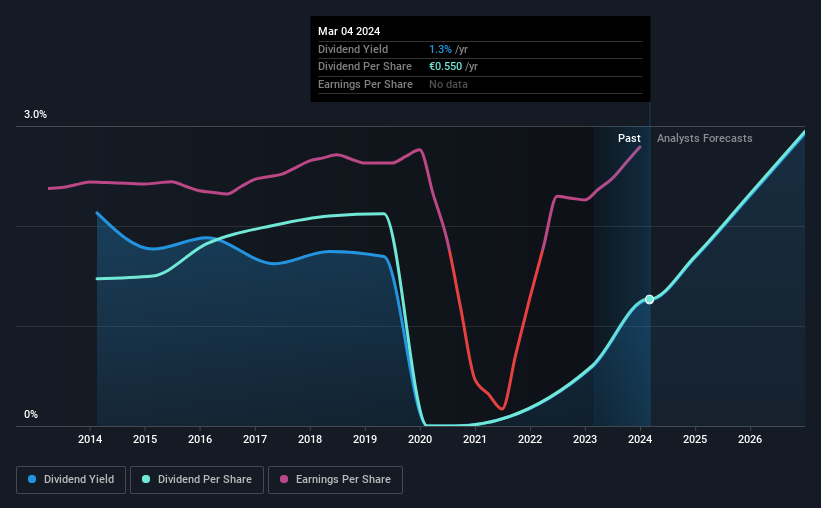Click the Mar 04 2024 tooltip date
This screenshot has width=821, height=508.
pos(349,31)
